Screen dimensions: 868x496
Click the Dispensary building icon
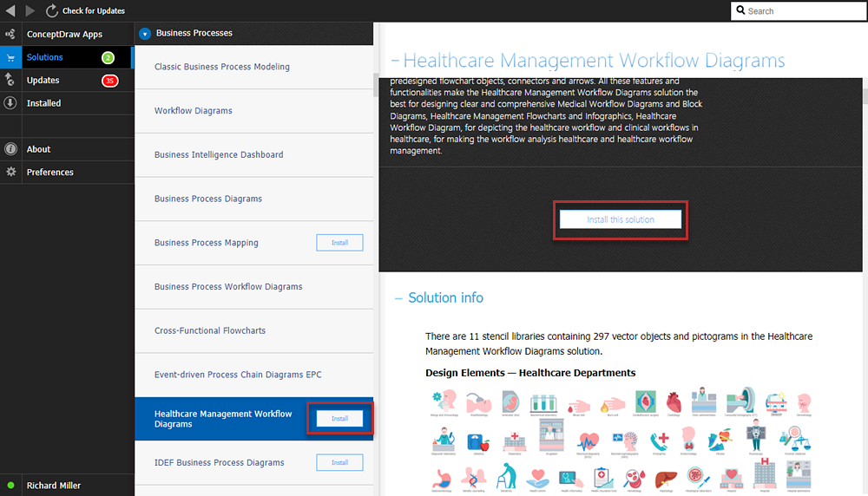pyautogui.click(x=515, y=441)
